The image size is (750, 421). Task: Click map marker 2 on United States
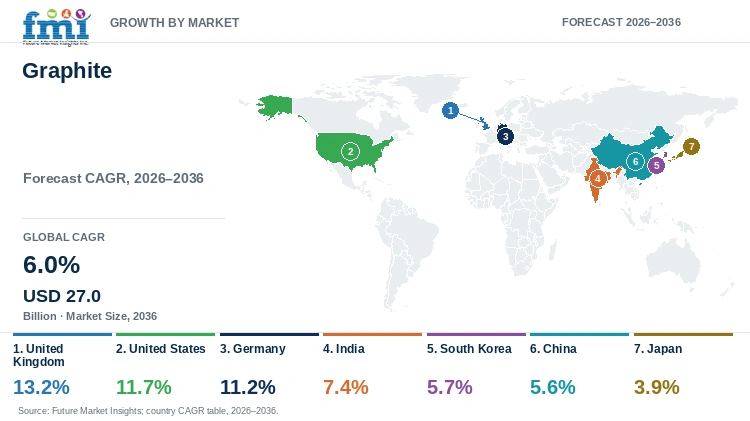tap(350, 152)
